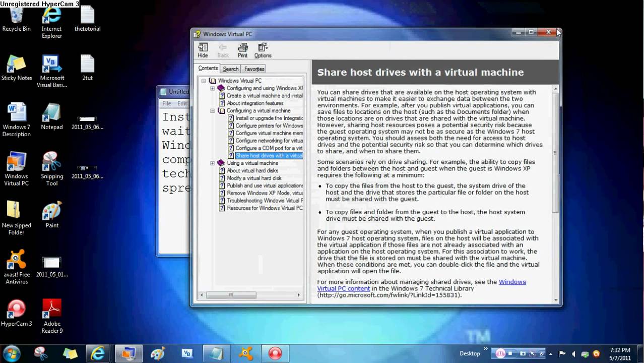Click the Action Center flag tray icon
The height and width of the screenshot is (363, 644).
(x=562, y=354)
